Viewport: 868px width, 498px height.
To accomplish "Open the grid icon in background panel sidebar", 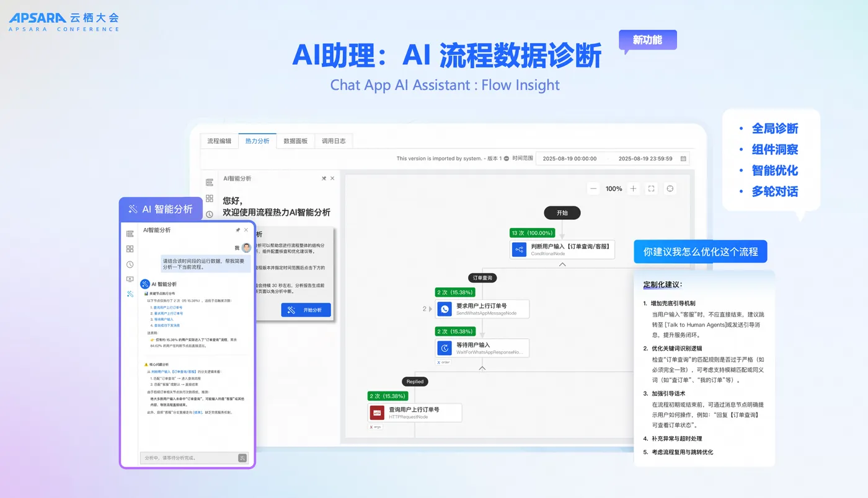I will pyautogui.click(x=210, y=198).
